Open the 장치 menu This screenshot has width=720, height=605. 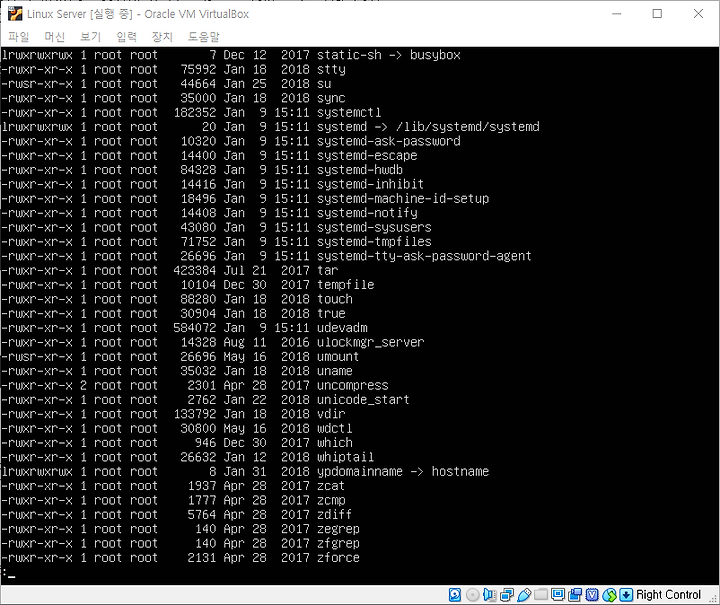point(162,37)
